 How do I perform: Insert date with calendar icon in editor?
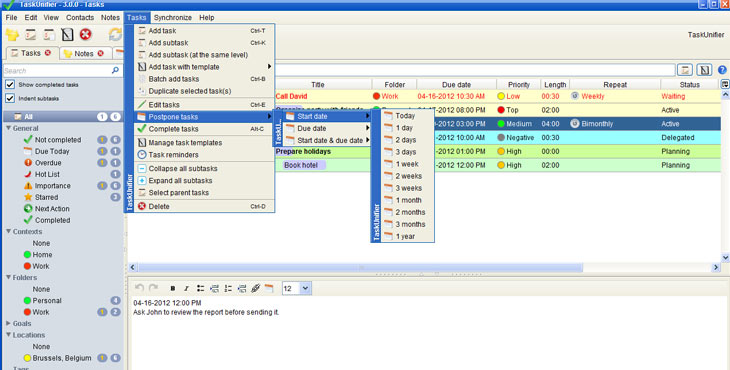tap(269, 289)
